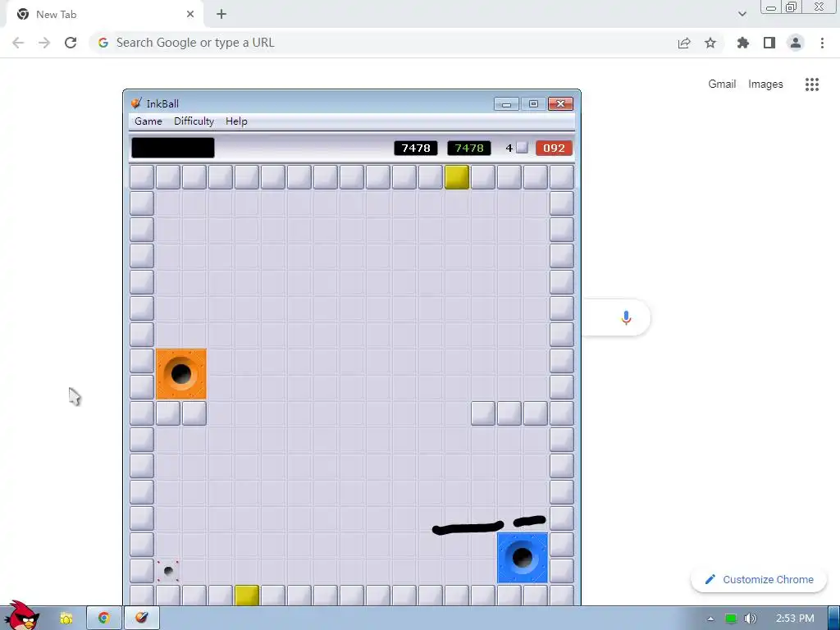Image resolution: width=840 pixels, height=630 pixels.
Task: Open a new Chrome tab
Action: coord(221,15)
